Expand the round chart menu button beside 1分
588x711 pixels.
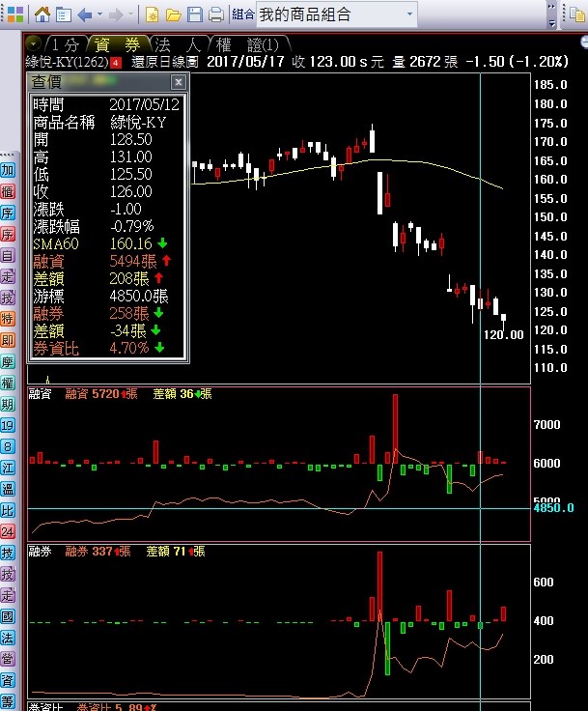coord(34,44)
